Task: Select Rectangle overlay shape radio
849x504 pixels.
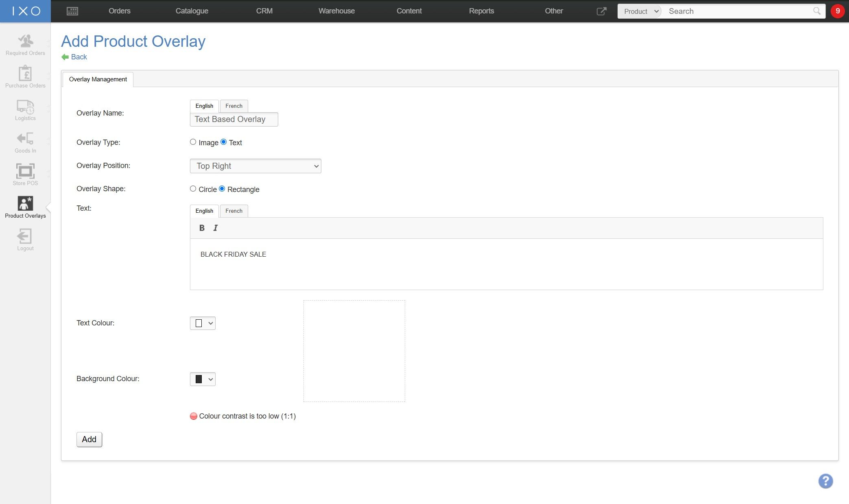Action: coord(222,189)
